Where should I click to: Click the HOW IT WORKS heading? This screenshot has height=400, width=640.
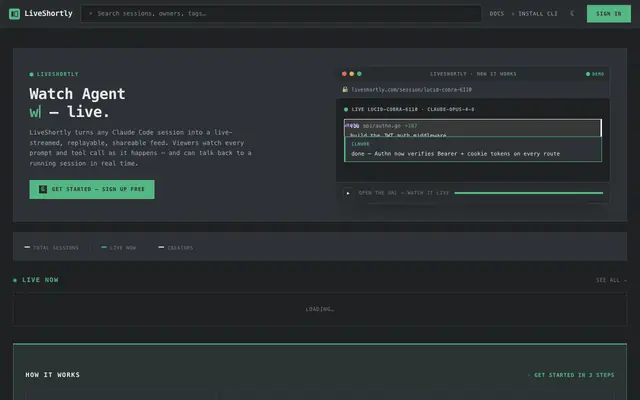point(53,375)
